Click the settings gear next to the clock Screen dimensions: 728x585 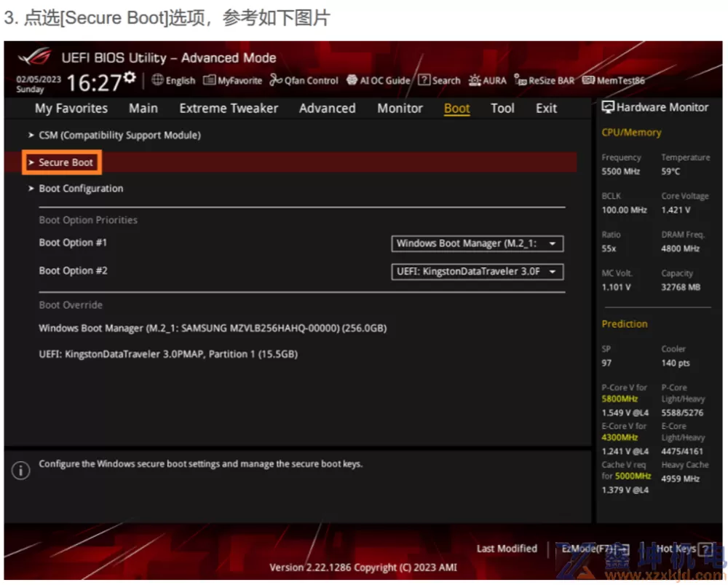(130, 77)
